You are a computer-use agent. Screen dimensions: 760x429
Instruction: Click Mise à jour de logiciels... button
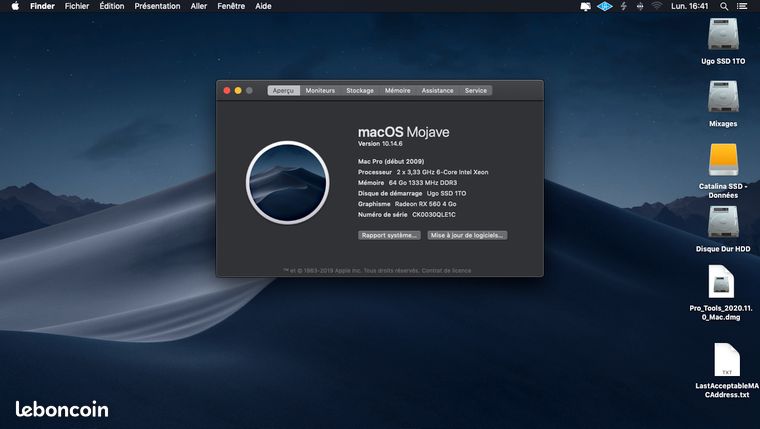coord(467,235)
